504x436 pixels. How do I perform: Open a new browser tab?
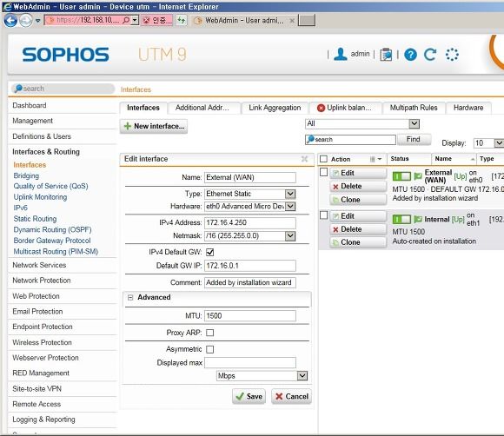(x=307, y=21)
